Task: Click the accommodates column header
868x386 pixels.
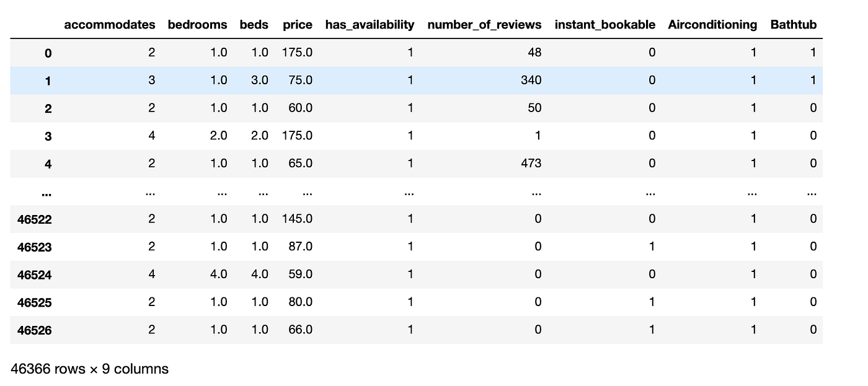Action: tap(110, 25)
